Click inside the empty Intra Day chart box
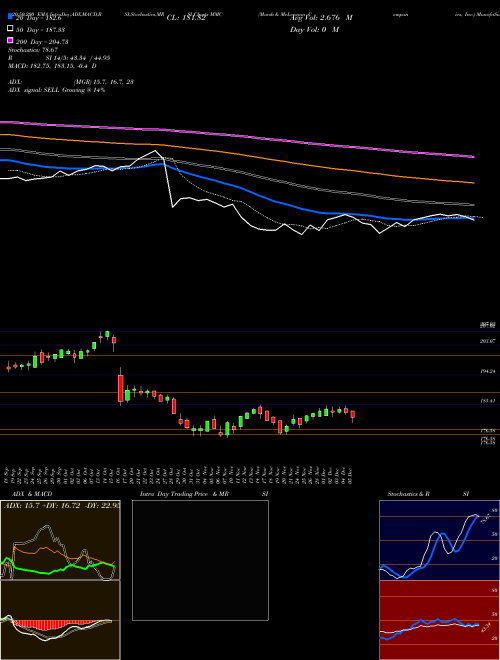The image size is (500, 660). point(200,560)
